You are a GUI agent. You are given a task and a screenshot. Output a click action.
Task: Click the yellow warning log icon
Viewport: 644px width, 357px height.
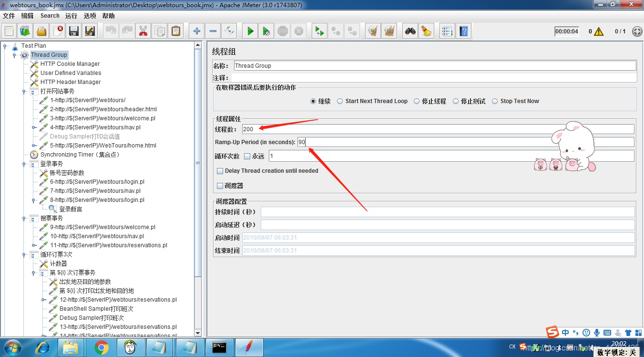click(x=599, y=31)
